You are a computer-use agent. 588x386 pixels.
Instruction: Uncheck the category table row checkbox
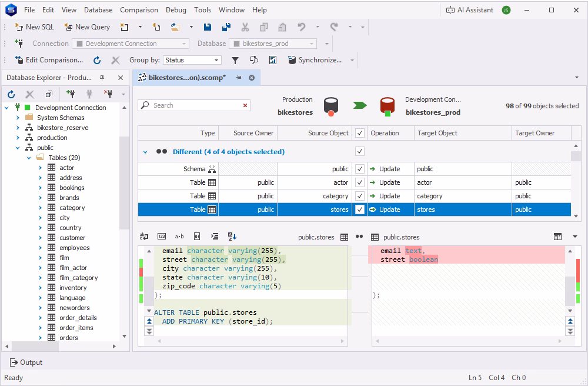360,196
